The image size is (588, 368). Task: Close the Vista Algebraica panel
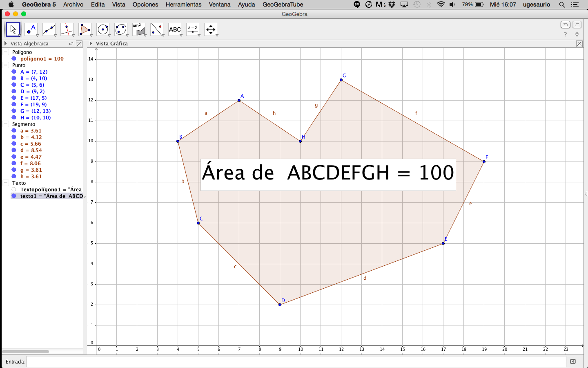tap(79, 44)
